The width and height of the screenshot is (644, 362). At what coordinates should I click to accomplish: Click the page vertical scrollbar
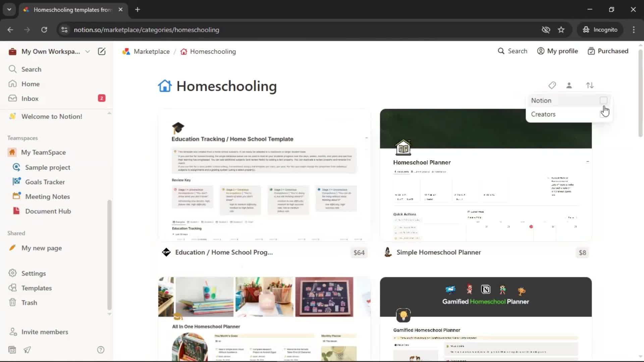(x=640, y=93)
